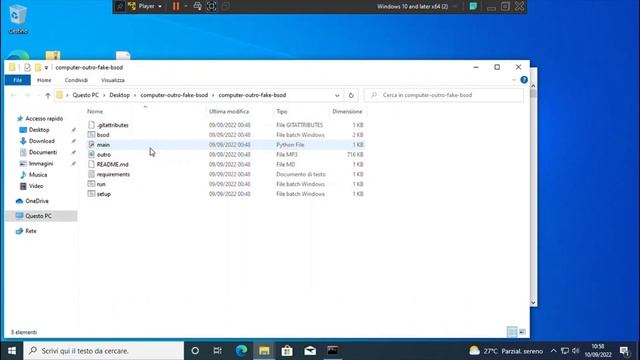Open Cortana from the taskbar

click(195, 351)
